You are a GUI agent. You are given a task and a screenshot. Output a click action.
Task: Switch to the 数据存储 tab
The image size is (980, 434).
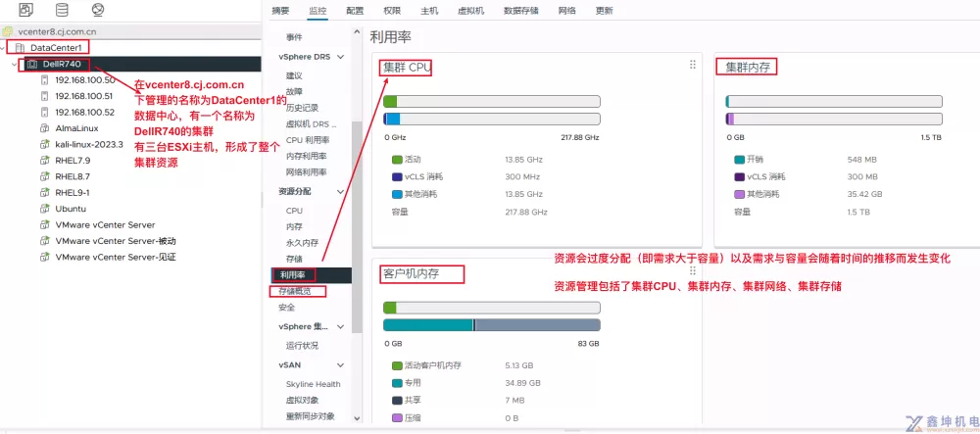tap(521, 11)
